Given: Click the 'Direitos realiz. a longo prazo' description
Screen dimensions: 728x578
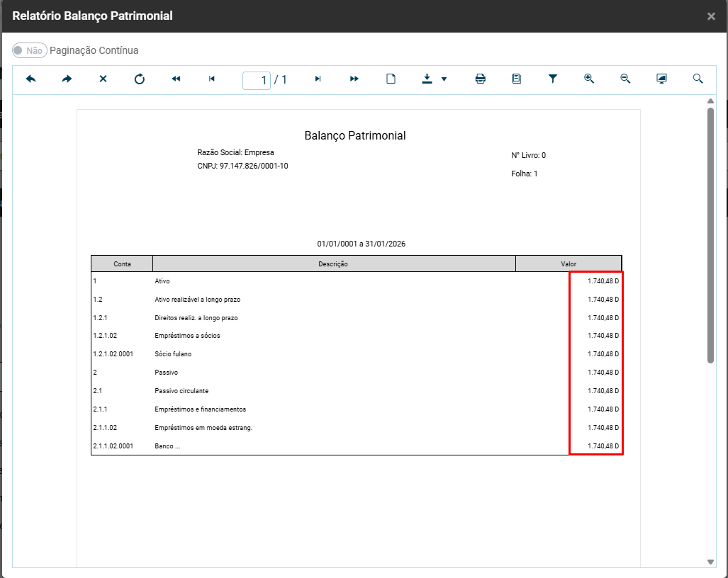Looking at the screenshot, I should (x=196, y=318).
